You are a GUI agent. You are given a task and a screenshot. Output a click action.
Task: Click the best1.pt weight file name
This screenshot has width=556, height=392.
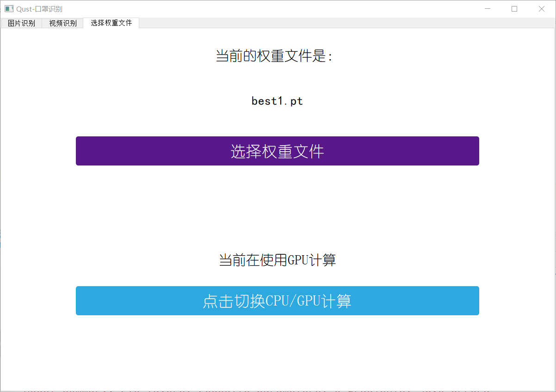[x=277, y=101]
